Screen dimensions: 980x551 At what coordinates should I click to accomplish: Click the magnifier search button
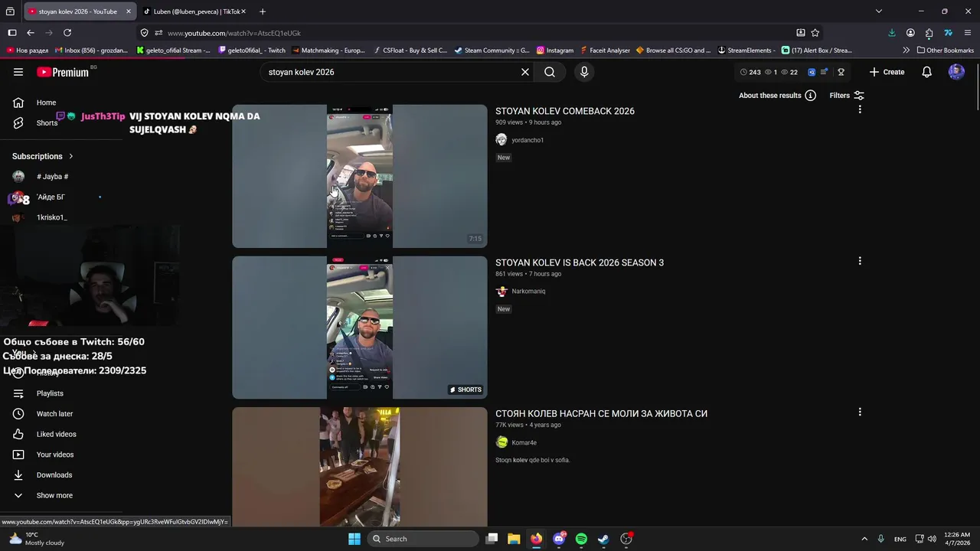550,72
